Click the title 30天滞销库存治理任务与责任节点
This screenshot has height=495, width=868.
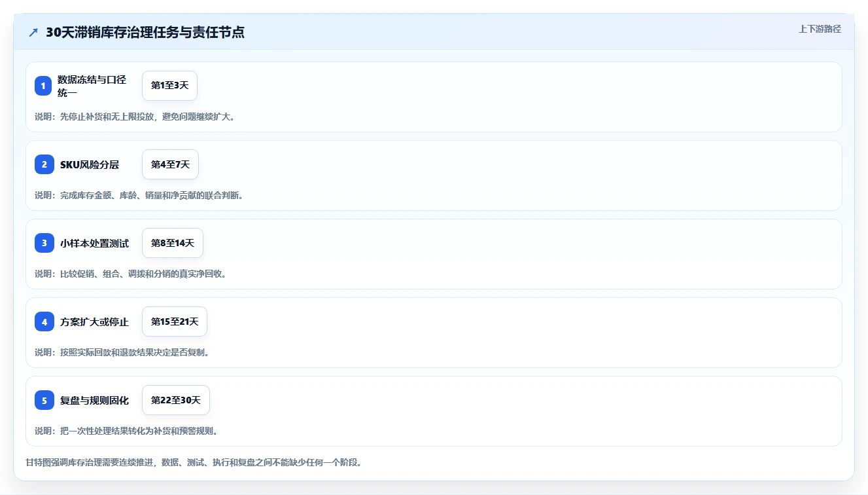point(145,32)
